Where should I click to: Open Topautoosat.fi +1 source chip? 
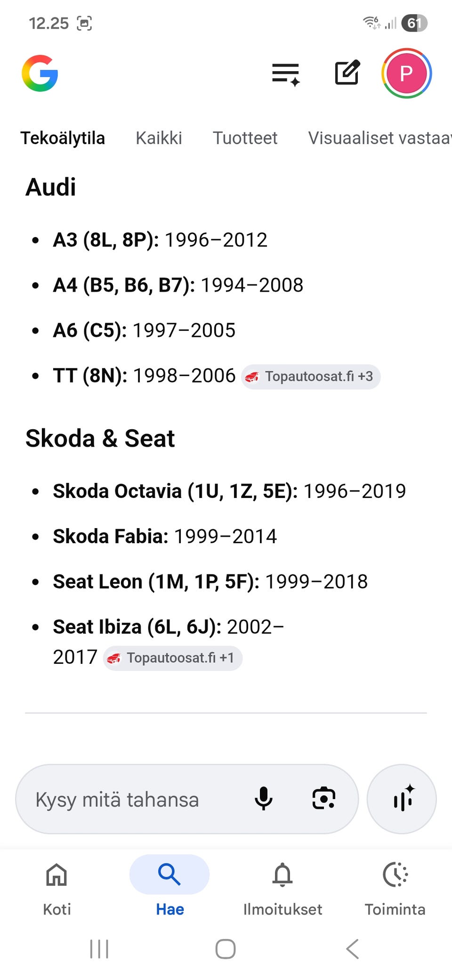[173, 658]
